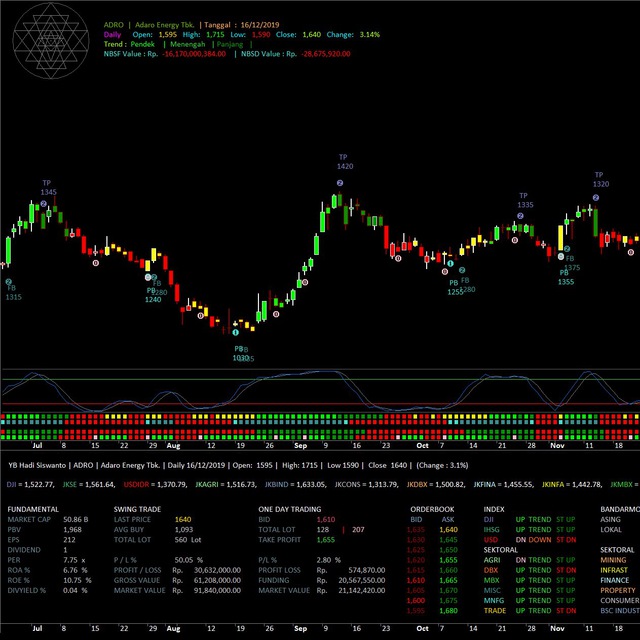Image resolution: width=640 pixels, height=640 pixels.
Task: Click JKINFA = 1,442.78 ticker entry
Action: (572, 484)
